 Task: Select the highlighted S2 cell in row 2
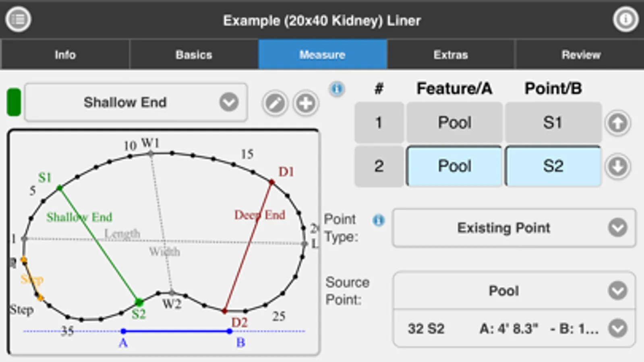point(553,166)
